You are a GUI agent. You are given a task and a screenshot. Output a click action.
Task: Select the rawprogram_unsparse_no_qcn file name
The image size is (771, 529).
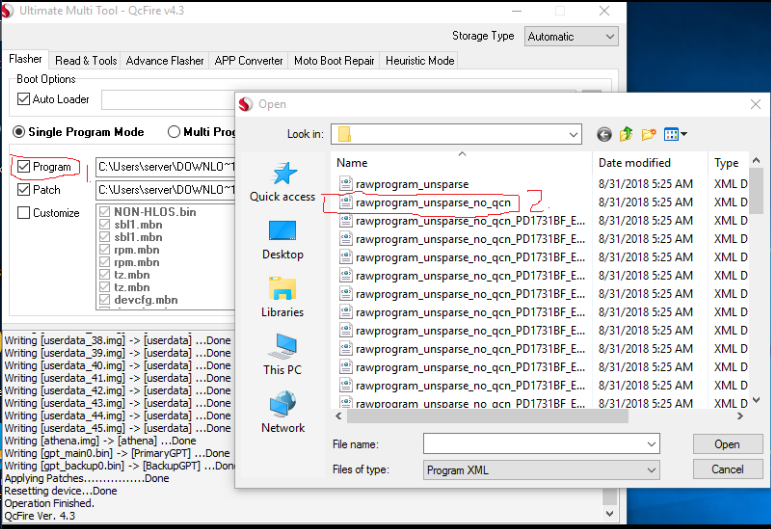coord(433,203)
